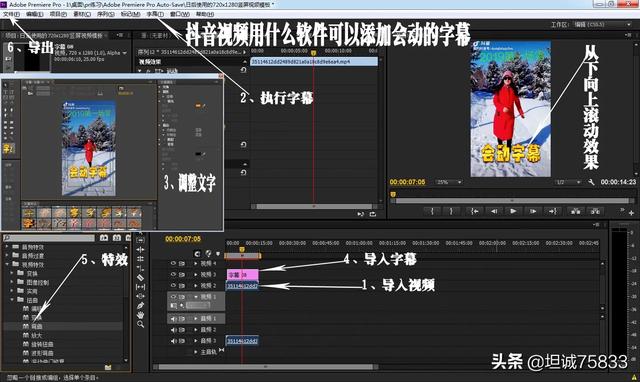Expand the 音频过渡 effects folder
The image size is (640, 382).
click(x=7, y=256)
